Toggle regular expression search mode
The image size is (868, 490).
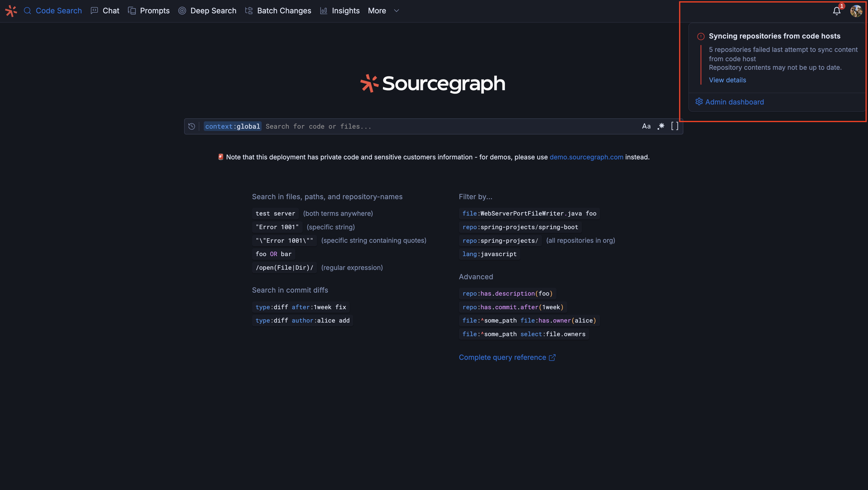[661, 126]
